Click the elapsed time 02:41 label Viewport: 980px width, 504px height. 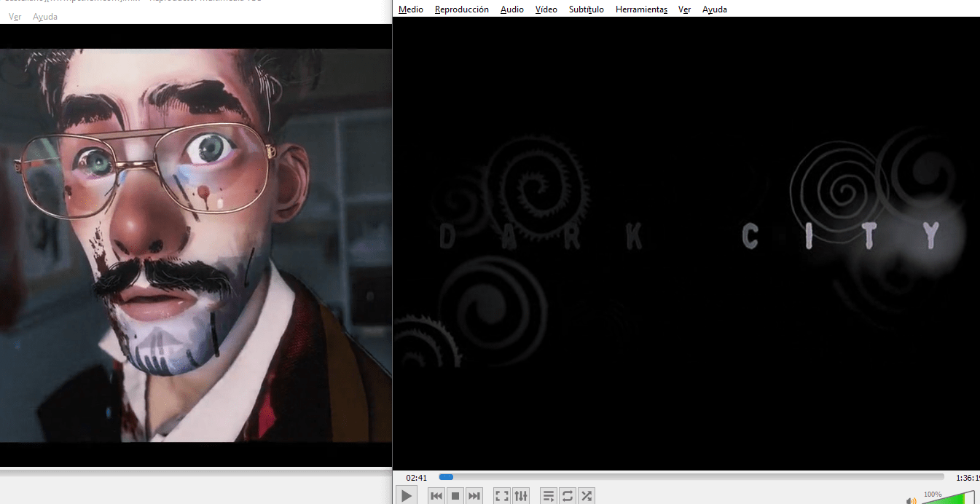(x=417, y=478)
